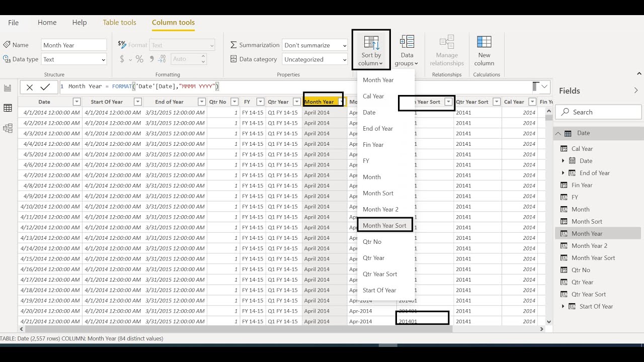Select Month Year Sort in sort menu
Image resolution: width=644 pixels, height=362 pixels.
pos(385,225)
